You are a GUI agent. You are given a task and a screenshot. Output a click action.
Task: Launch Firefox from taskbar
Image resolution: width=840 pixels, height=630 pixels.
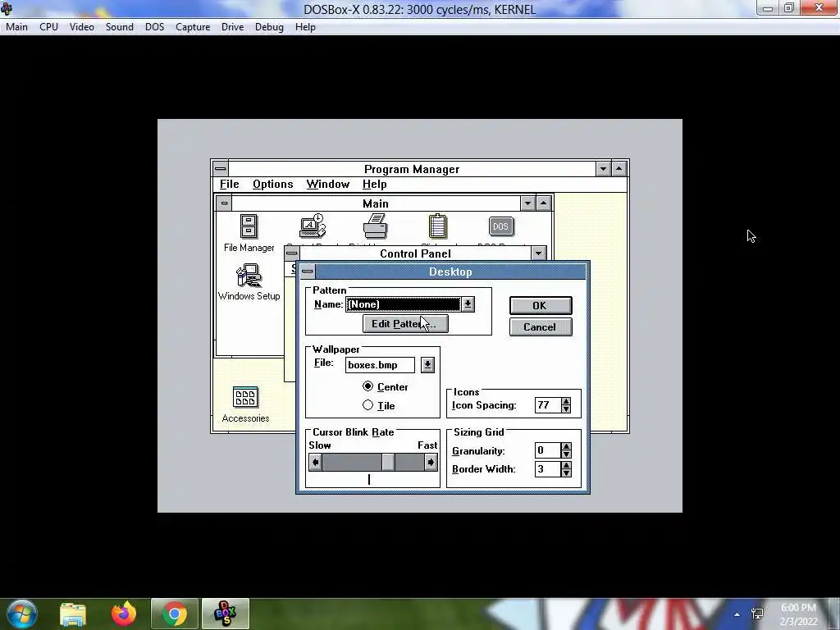[124, 614]
